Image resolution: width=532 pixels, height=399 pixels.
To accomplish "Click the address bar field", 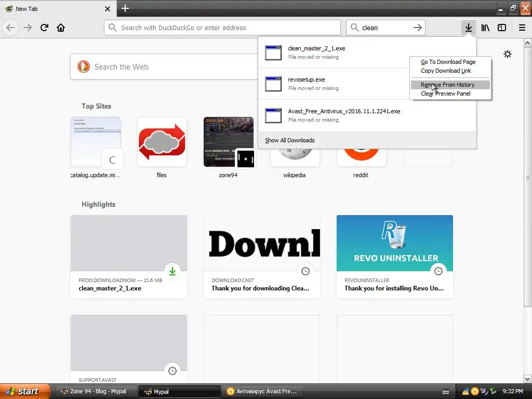I will point(222,28).
